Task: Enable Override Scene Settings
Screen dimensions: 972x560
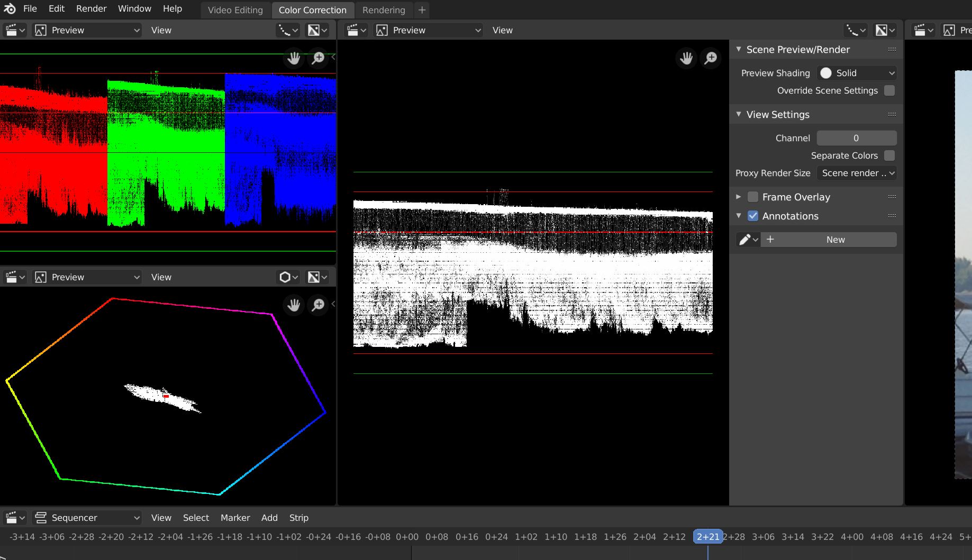Action: click(889, 90)
